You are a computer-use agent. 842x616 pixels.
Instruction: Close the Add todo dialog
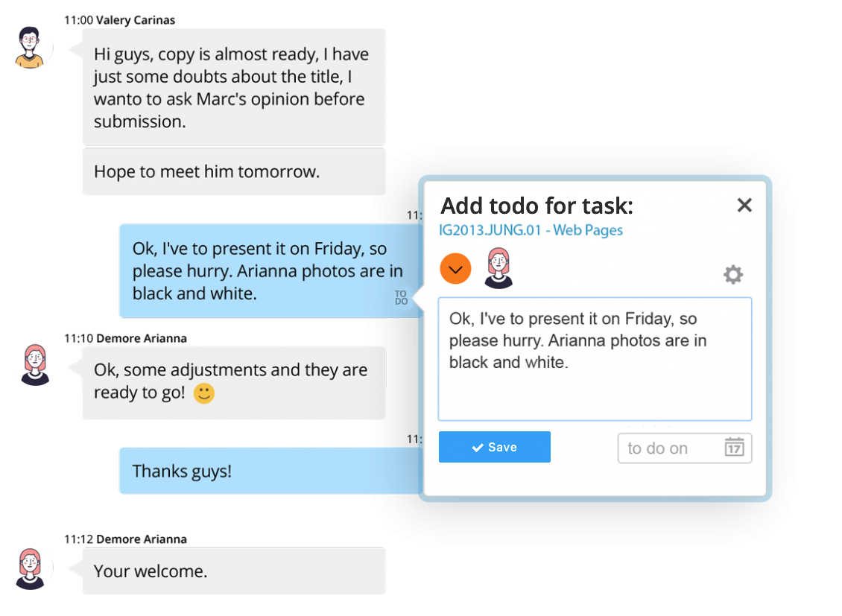[744, 206]
